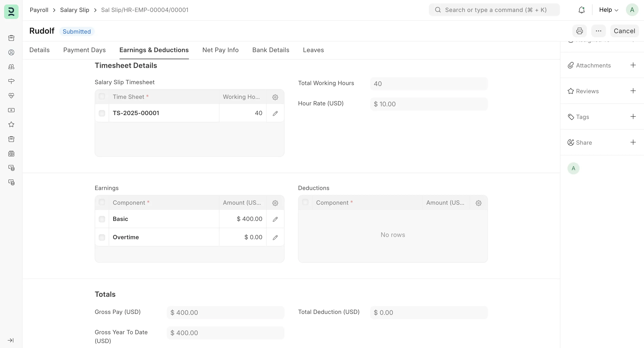
Task: Click edit pencil on Basic earnings row
Action: coord(275,219)
